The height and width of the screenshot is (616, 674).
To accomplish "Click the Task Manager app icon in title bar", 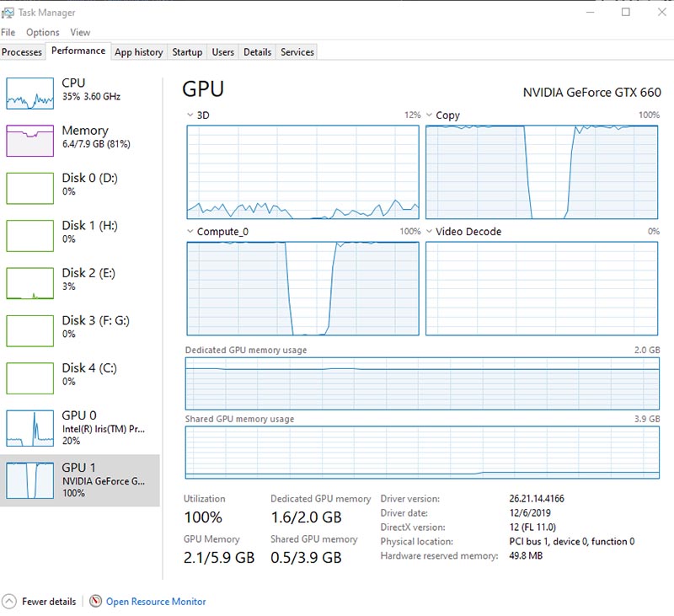I will pos(8,13).
